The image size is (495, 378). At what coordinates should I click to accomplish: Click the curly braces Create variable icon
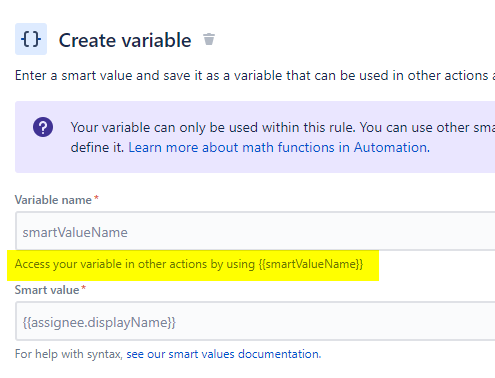[x=31, y=39]
